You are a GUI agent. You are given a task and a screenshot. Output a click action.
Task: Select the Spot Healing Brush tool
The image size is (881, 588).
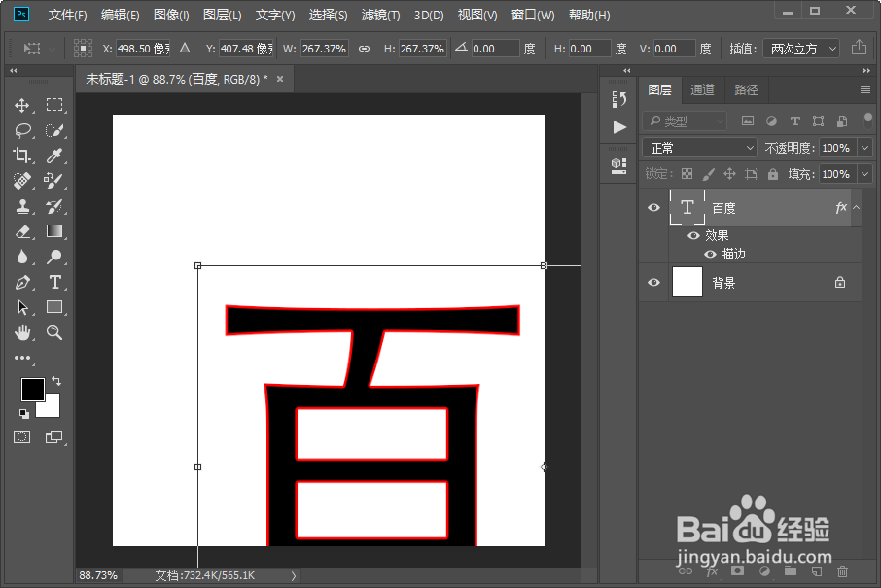coord(22,181)
